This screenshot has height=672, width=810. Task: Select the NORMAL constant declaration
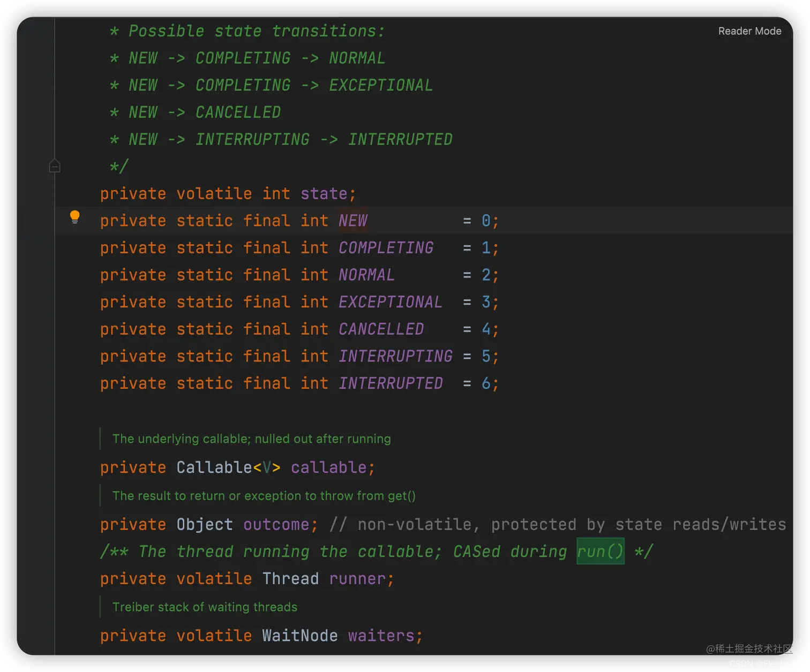pyautogui.click(x=366, y=275)
